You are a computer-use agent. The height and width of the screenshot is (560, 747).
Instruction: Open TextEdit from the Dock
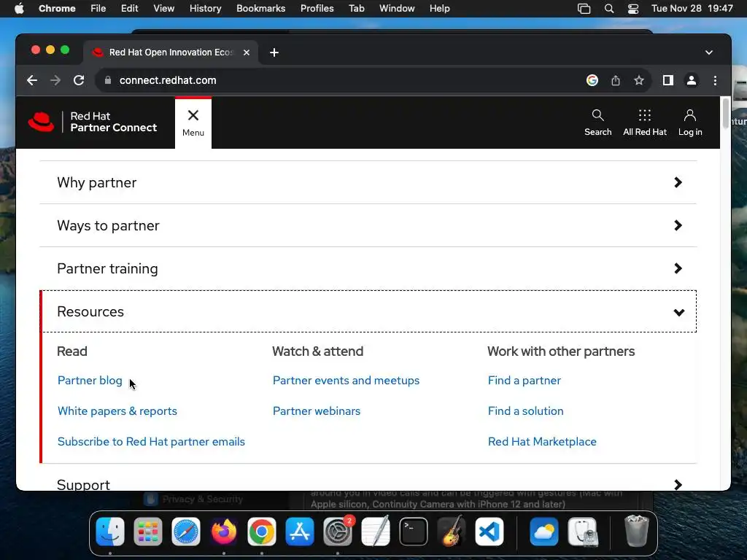pyautogui.click(x=376, y=532)
